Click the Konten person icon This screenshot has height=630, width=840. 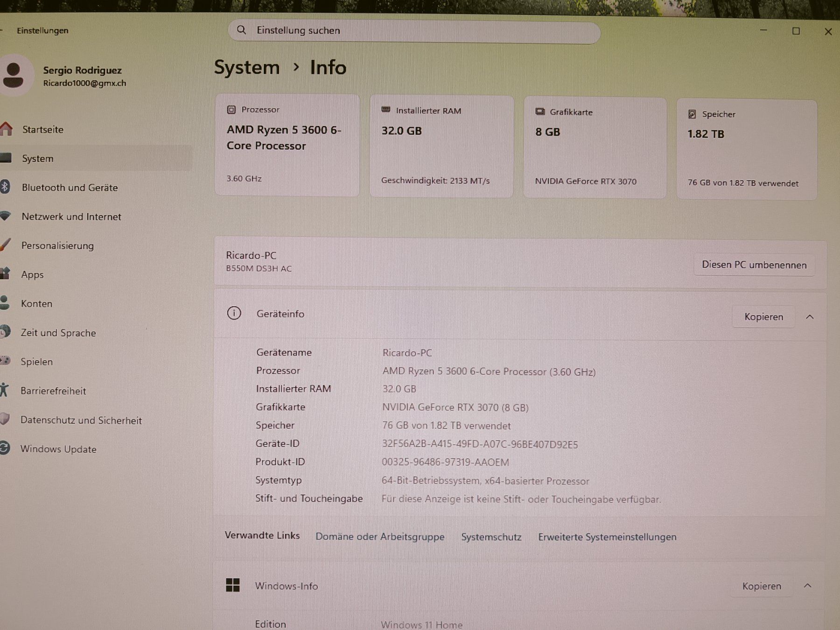coord(5,302)
